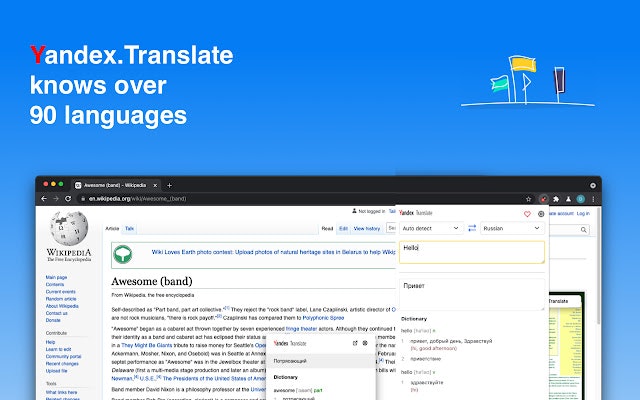Image resolution: width=640 pixels, height=400 pixels.
Task: Open the Chrome three-dot menu
Action: pyautogui.click(x=593, y=199)
